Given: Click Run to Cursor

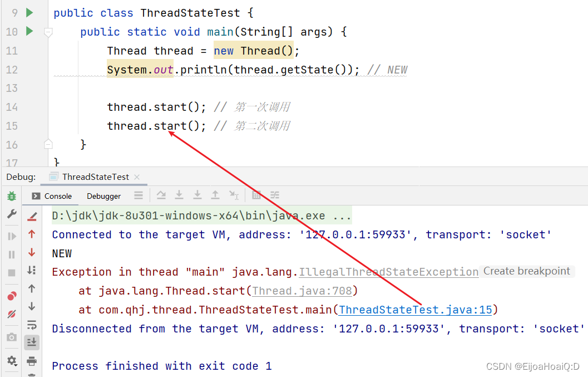Looking at the screenshot, I should [x=234, y=195].
